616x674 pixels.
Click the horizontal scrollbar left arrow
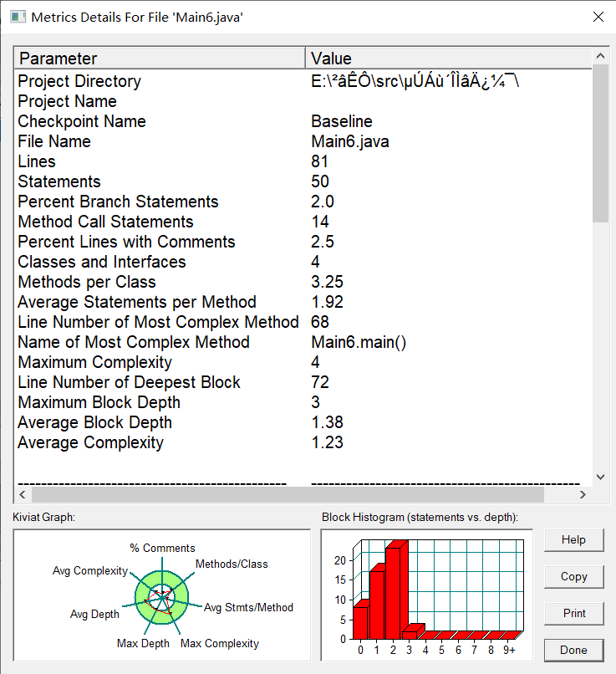point(23,495)
